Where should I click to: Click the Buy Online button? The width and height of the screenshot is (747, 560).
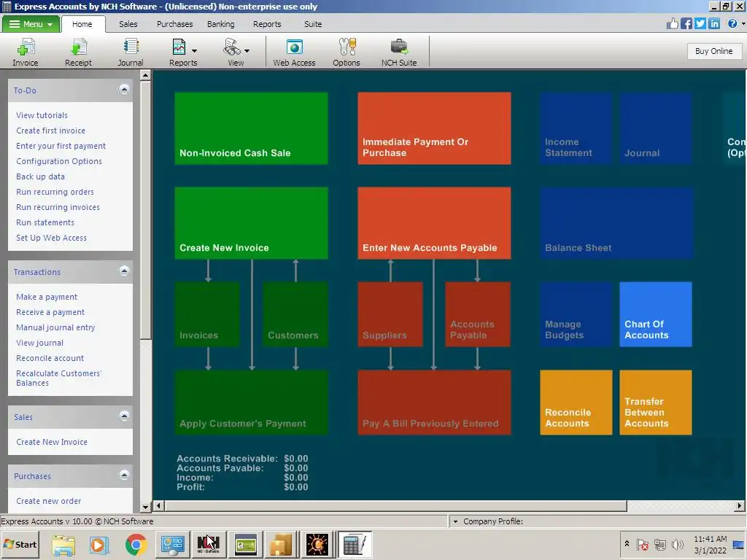pyautogui.click(x=713, y=51)
